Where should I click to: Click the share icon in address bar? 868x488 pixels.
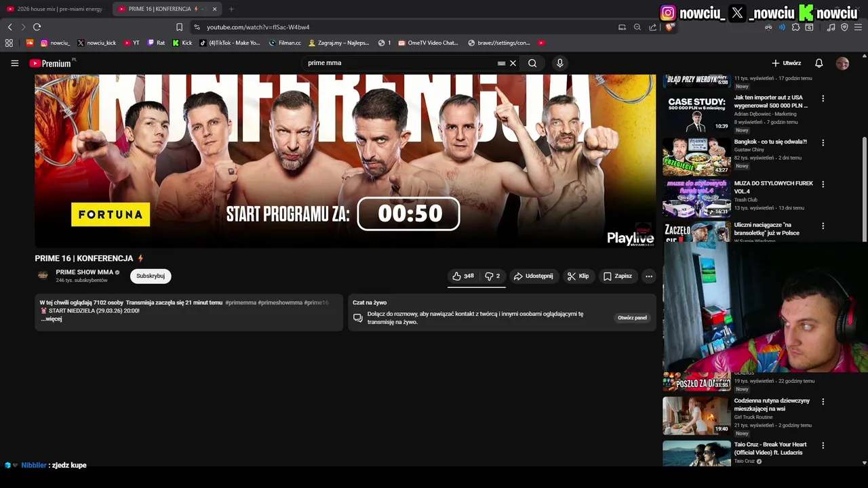[x=652, y=27]
